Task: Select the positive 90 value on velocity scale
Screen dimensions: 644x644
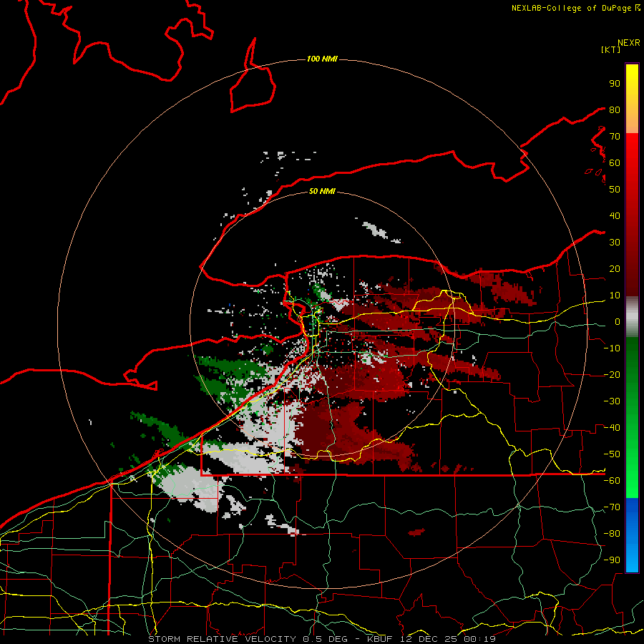Action: pyautogui.click(x=615, y=84)
